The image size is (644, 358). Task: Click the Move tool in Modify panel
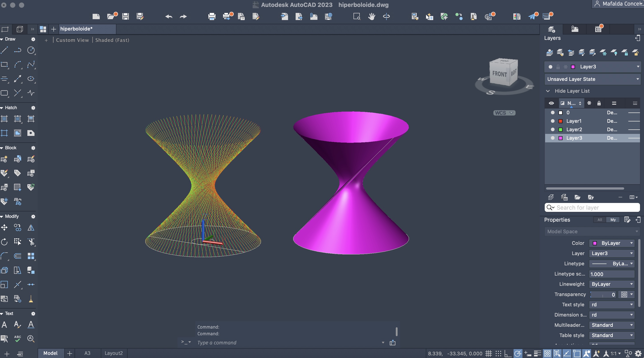pyautogui.click(x=4, y=228)
